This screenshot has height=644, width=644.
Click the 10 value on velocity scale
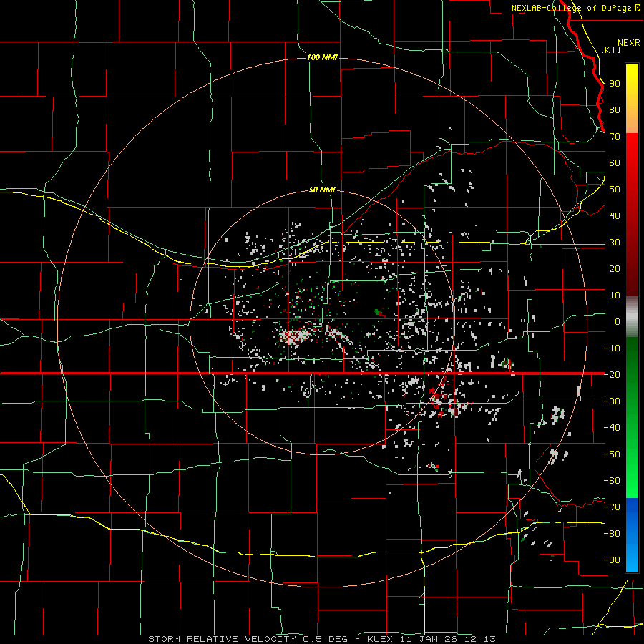click(x=615, y=296)
